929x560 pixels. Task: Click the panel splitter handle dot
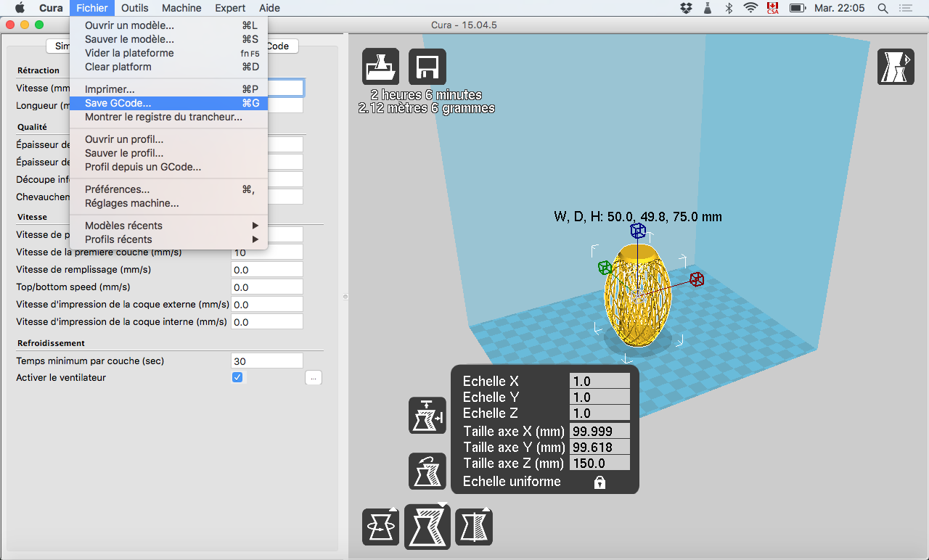(x=345, y=297)
